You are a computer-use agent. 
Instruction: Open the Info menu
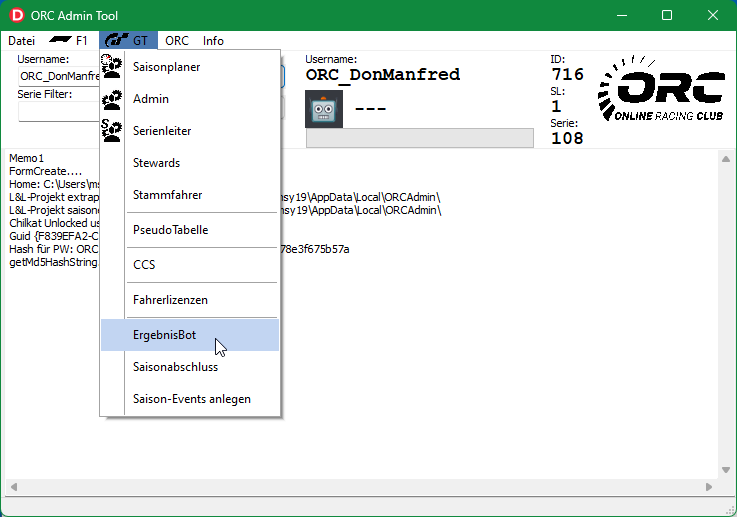[x=213, y=41]
